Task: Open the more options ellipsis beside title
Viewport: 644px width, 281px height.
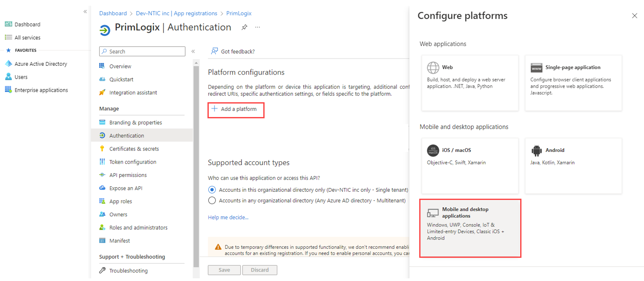Action: [x=258, y=27]
